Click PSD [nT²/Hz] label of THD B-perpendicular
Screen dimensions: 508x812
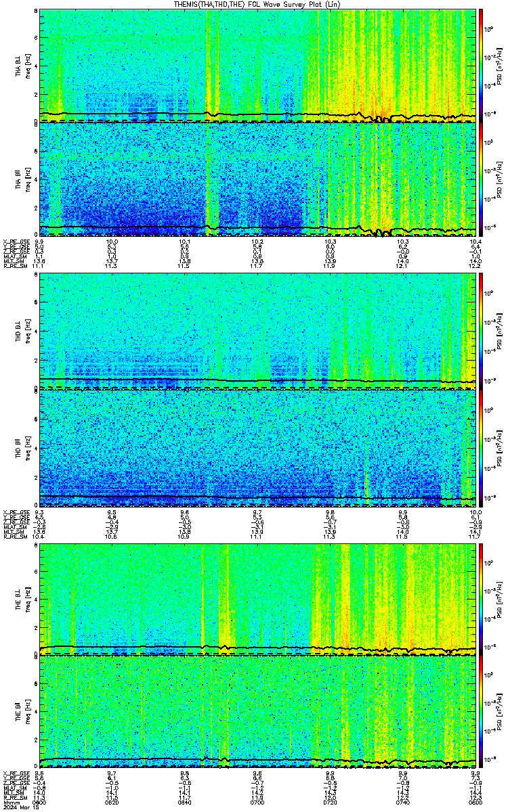click(x=500, y=332)
